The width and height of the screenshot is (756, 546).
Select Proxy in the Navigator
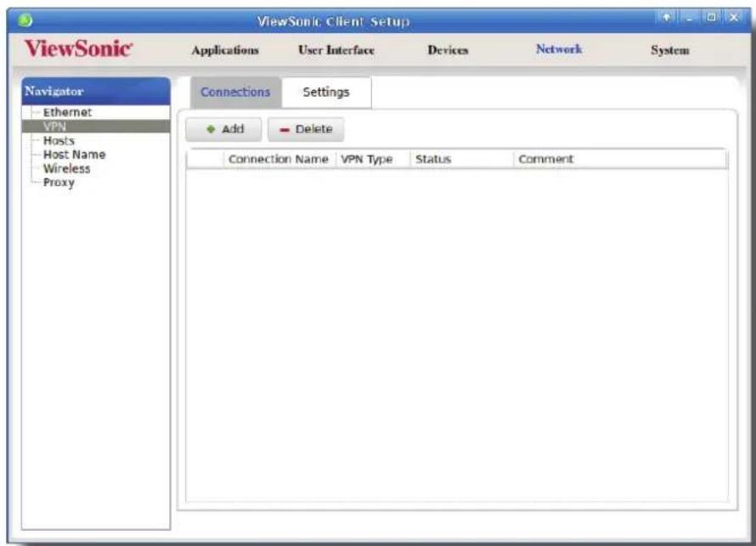(x=59, y=183)
